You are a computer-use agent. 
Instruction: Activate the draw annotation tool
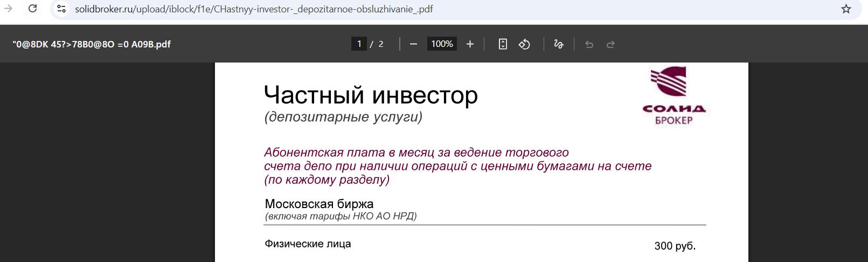(x=559, y=44)
